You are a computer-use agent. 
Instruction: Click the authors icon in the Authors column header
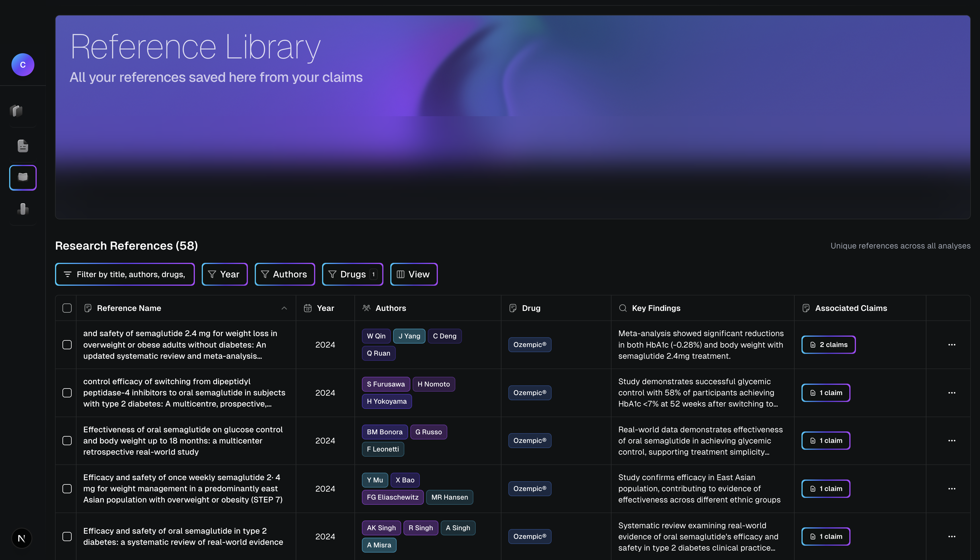coord(366,308)
